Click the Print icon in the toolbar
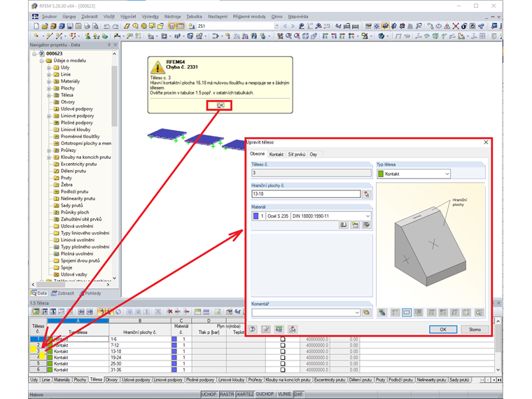The width and height of the screenshot is (532, 399). pos(87,26)
